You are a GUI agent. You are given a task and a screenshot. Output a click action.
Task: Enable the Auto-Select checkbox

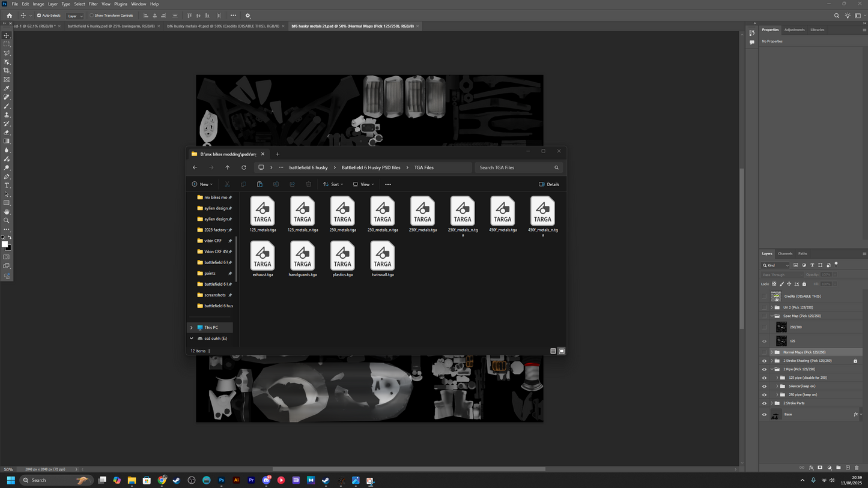39,16
